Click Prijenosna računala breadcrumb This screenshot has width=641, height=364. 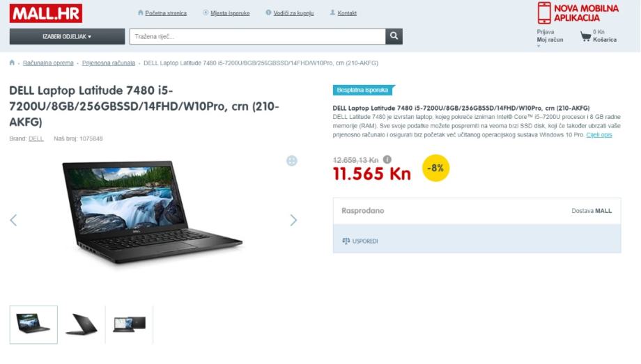pos(108,63)
